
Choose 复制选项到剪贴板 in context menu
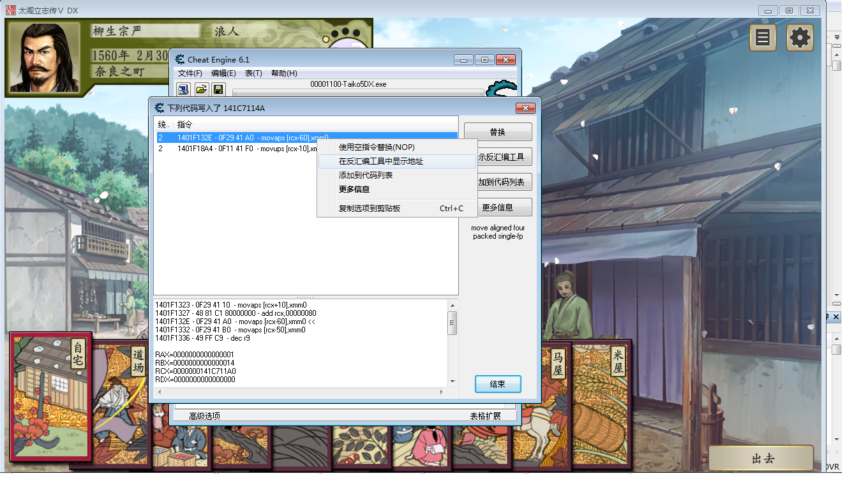coord(397,209)
